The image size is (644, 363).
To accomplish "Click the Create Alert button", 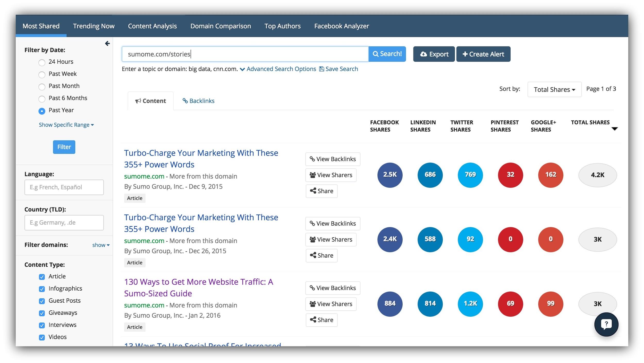I will 483,54.
